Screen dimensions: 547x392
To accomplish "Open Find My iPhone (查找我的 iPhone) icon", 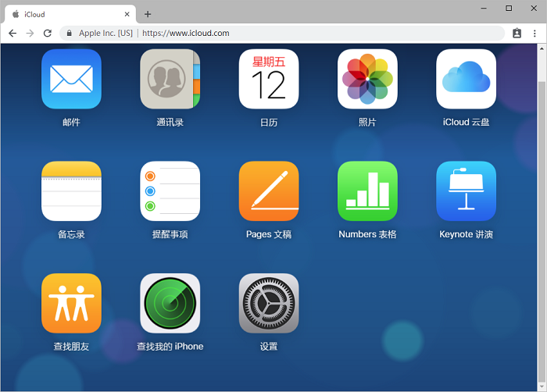I will [170, 304].
